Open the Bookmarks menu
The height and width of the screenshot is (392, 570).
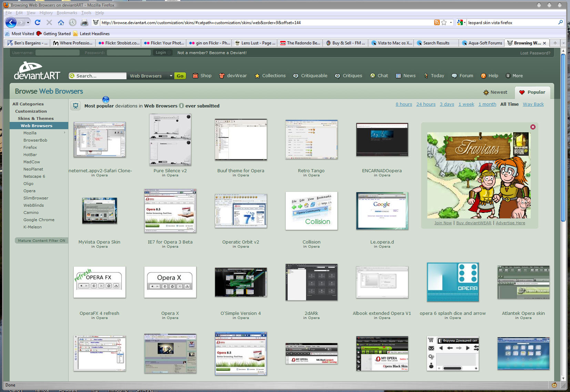click(67, 13)
